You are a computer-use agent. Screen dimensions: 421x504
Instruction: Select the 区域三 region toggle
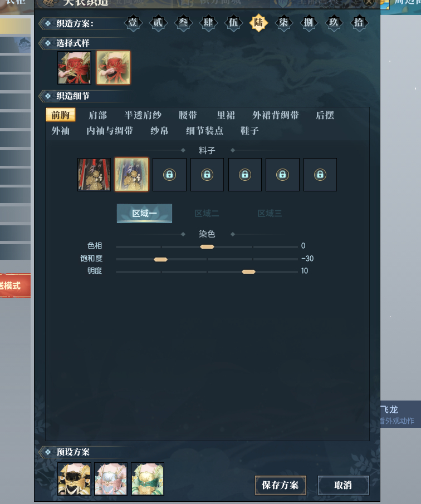point(270,214)
